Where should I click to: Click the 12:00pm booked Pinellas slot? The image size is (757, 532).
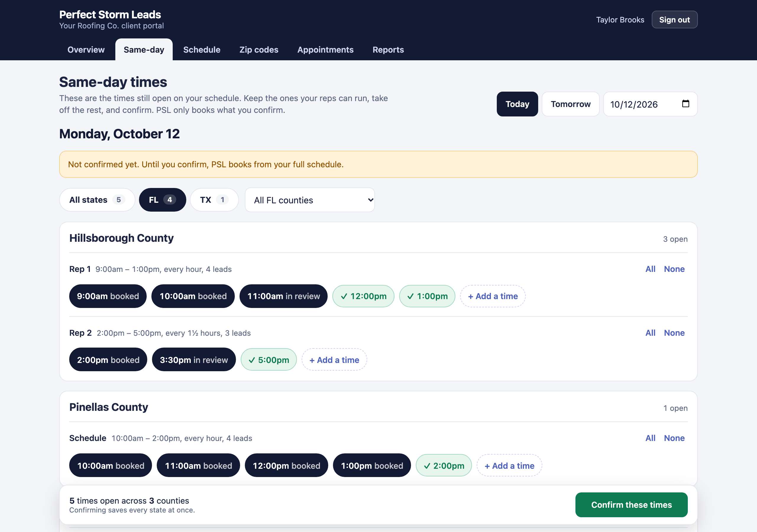286,465
